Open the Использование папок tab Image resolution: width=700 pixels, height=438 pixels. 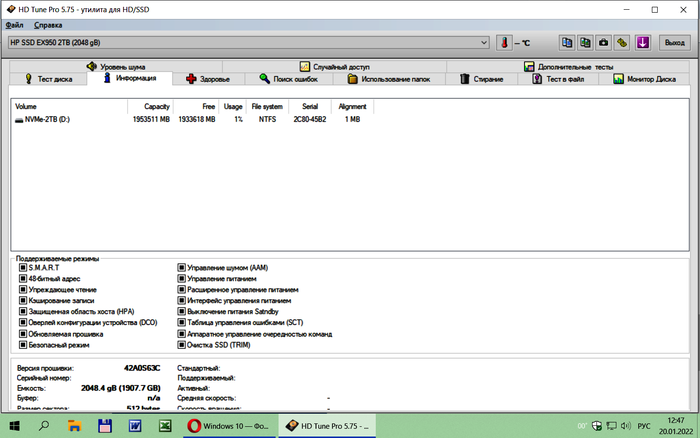point(389,79)
